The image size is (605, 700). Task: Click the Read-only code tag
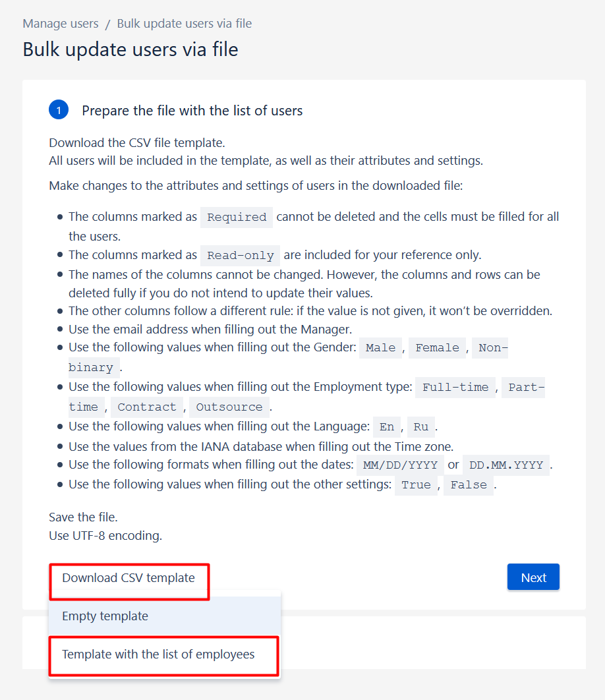point(240,255)
